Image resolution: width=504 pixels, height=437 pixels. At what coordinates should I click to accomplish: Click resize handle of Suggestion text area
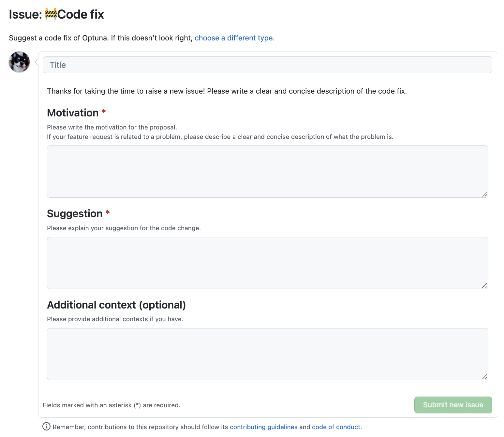[x=484, y=286]
